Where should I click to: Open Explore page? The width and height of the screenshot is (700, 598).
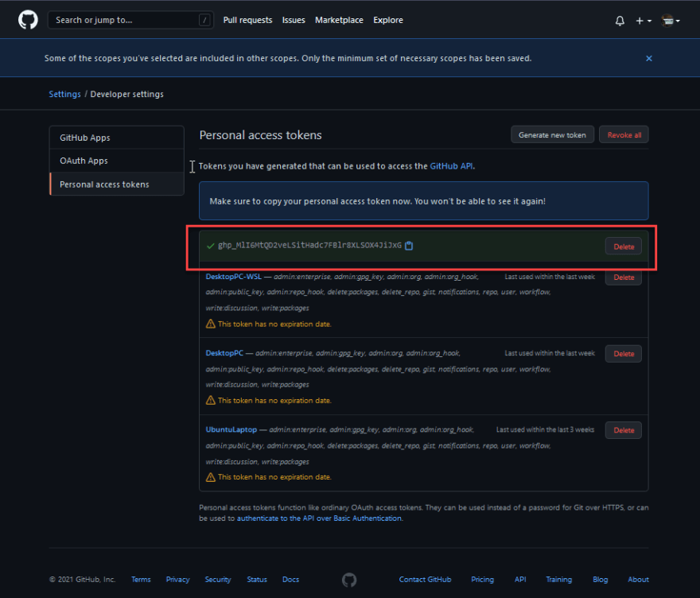388,20
